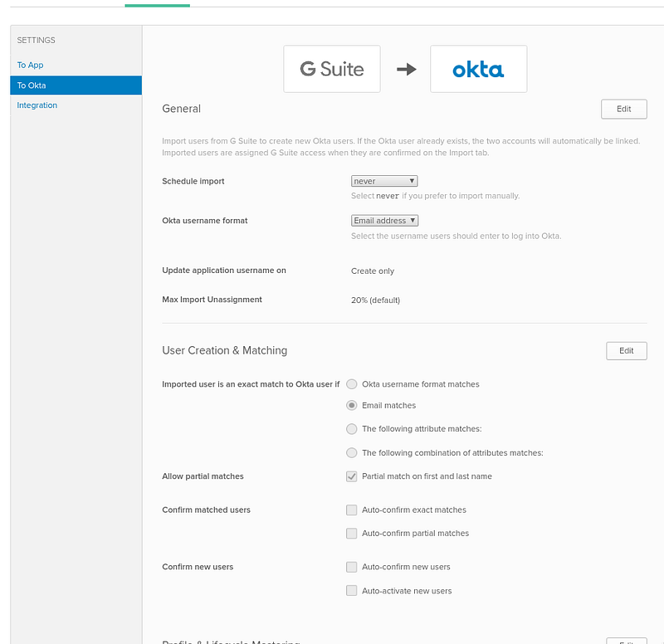Click the arrow between G Suite and Okta
The image size is (664, 644).
coord(407,69)
